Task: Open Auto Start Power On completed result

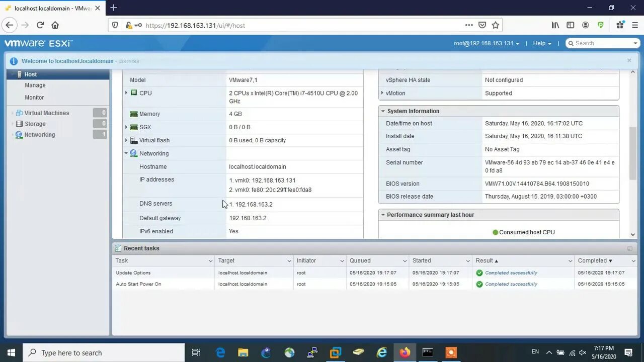Action: pyautogui.click(x=511, y=284)
